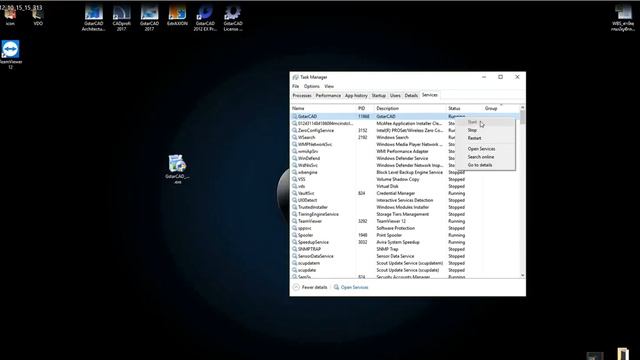The height and width of the screenshot is (360, 640).
Task: Open the TeamViewer 12 desktop shortcut
Action: (10, 54)
